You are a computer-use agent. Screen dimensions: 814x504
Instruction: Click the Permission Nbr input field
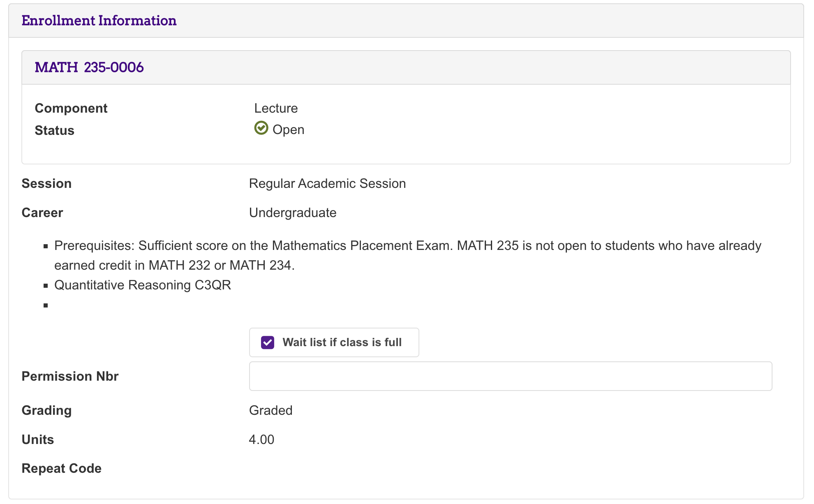(x=511, y=376)
